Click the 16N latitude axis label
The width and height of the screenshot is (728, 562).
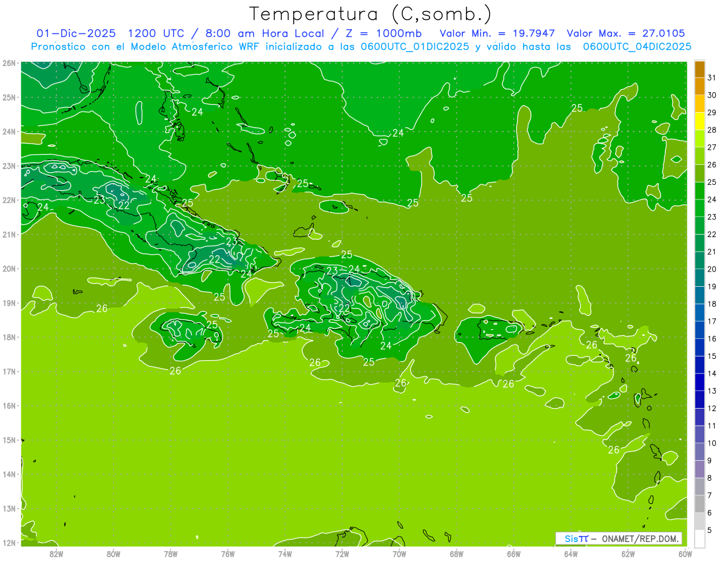pos(9,406)
